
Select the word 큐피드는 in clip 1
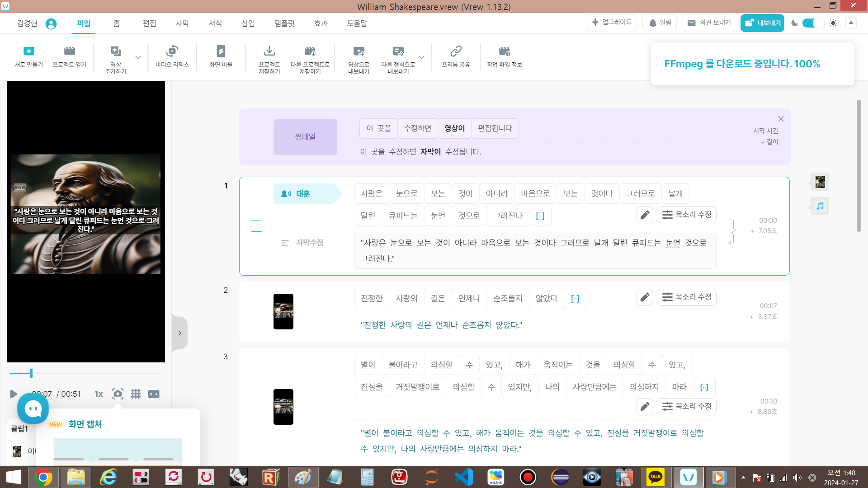click(x=403, y=216)
